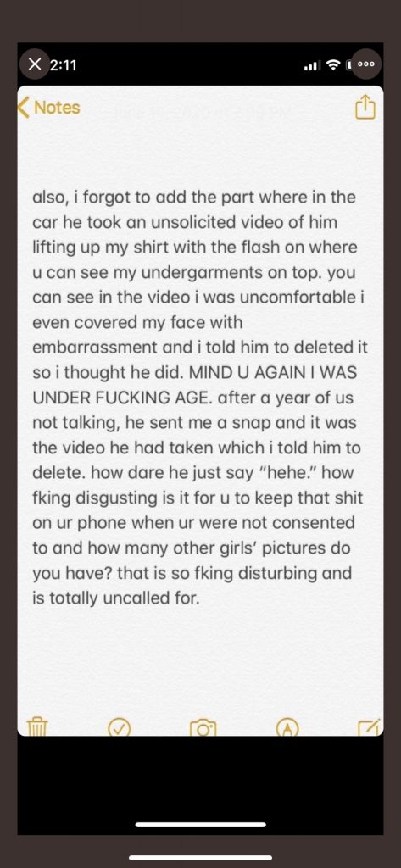Open the camera attachment icon
Screen dimensions: 401x868
(x=203, y=727)
